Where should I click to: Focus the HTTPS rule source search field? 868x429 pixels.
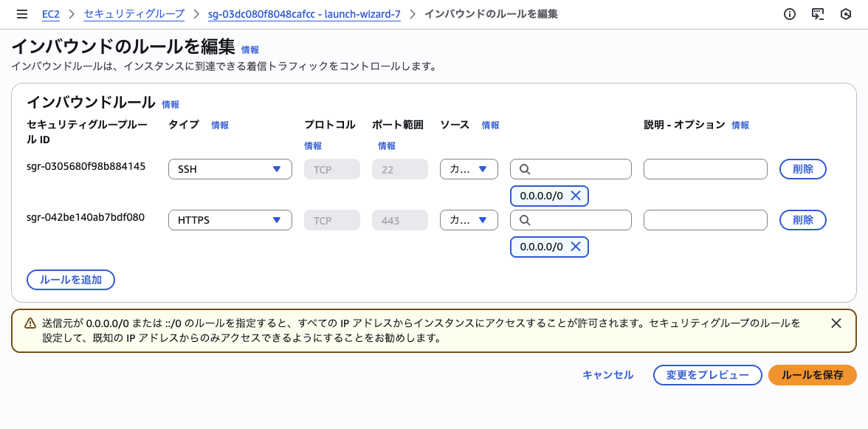571,220
